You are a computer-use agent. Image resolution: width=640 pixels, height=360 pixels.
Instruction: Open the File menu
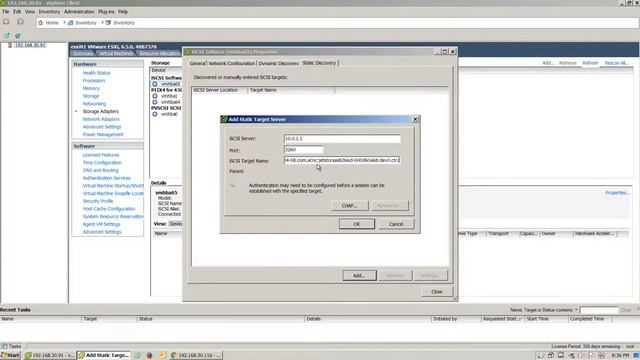pyautogui.click(x=6, y=12)
